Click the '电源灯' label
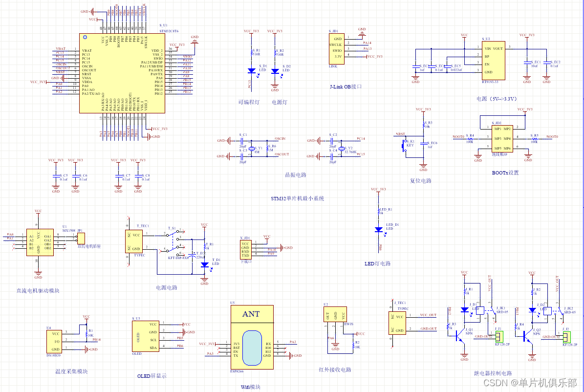The image size is (584, 392). click(x=280, y=102)
